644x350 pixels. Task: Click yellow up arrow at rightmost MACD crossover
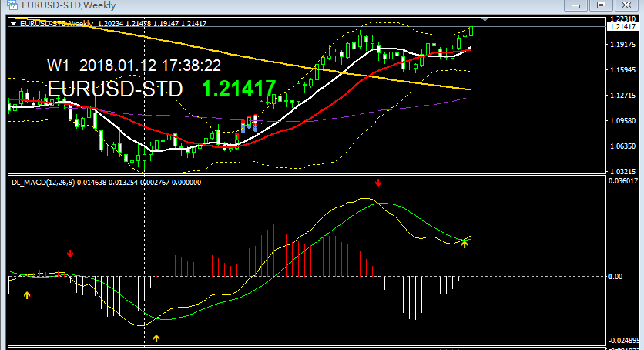[x=464, y=244]
